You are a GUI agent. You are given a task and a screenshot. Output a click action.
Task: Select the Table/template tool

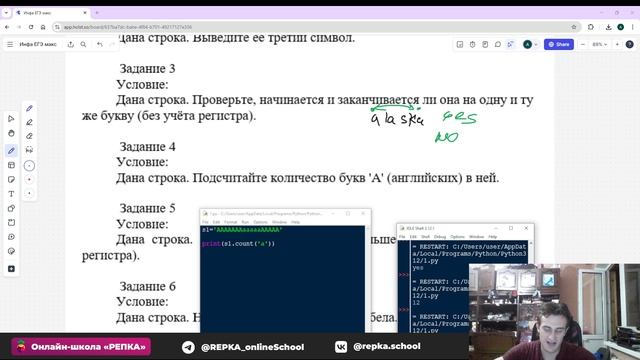point(11,165)
